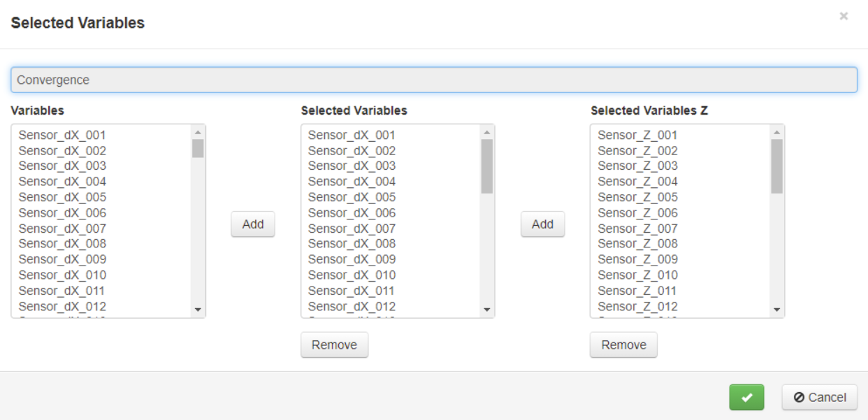This screenshot has width=868, height=420.
Task: Click Add button next to Variables list
Action: pos(253,224)
